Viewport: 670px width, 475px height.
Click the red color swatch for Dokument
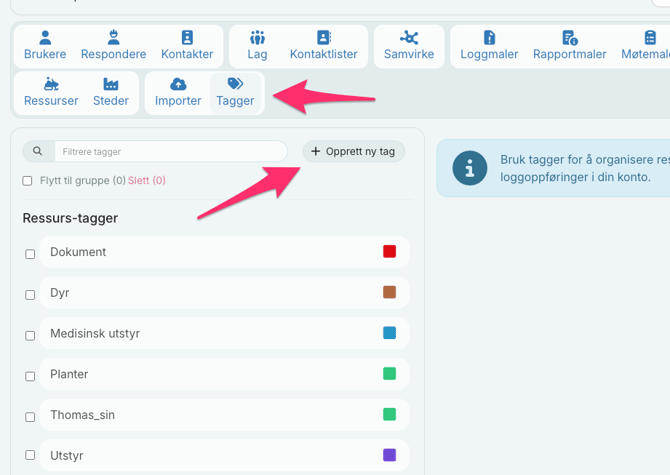coord(389,251)
